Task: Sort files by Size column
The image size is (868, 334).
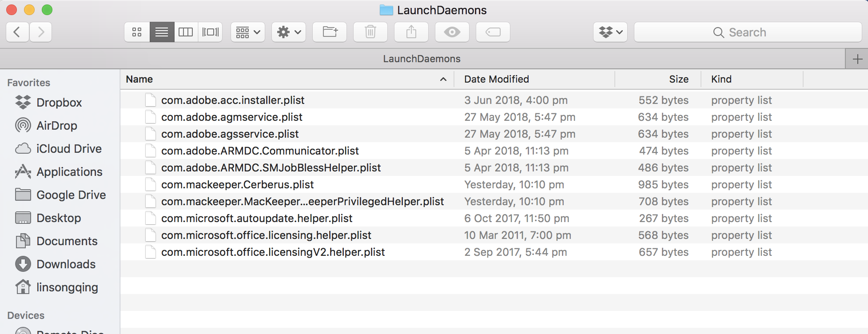Action: pyautogui.click(x=658, y=79)
